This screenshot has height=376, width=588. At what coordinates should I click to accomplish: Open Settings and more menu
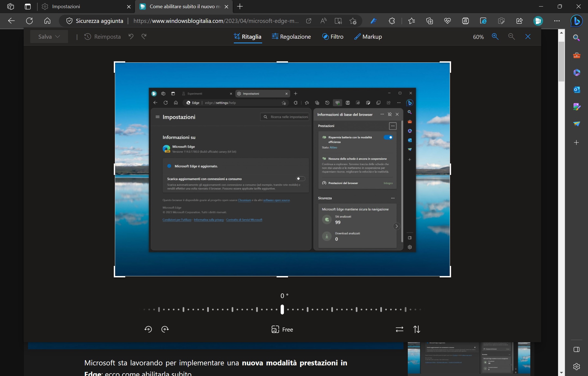[557, 21]
